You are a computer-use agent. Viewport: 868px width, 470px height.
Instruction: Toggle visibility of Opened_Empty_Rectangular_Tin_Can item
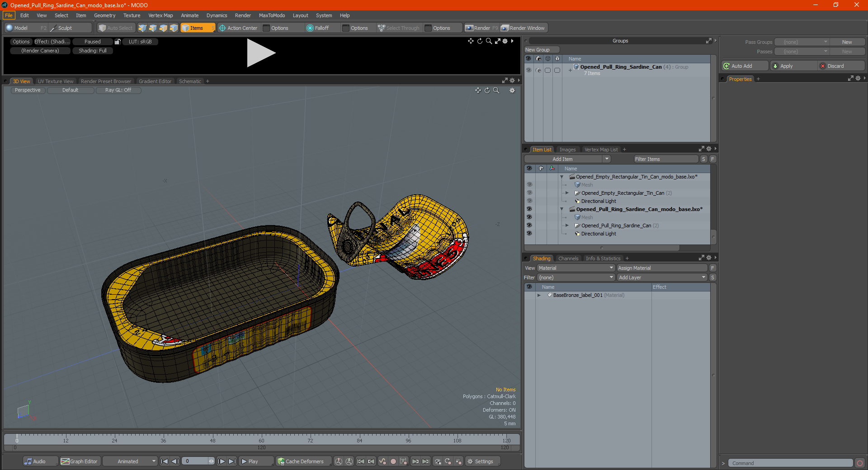tap(529, 193)
